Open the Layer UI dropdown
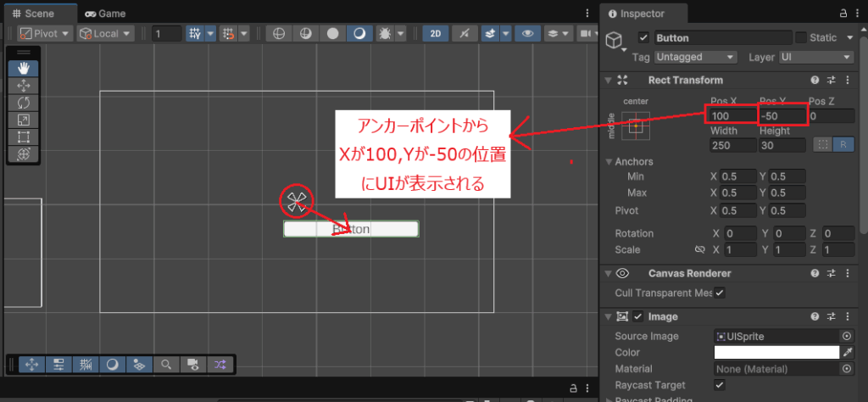The width and height of the screenshot is (868, 402). click(x=816, y=57)
